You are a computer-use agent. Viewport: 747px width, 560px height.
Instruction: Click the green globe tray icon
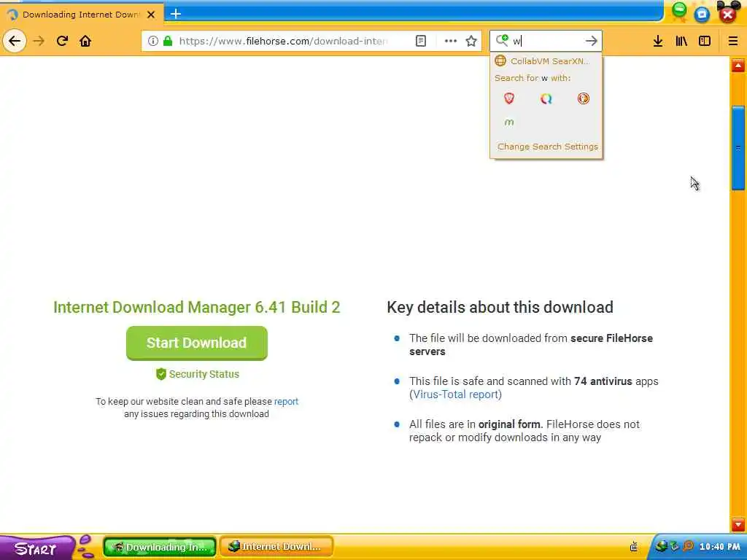click(x=661, y=545)
